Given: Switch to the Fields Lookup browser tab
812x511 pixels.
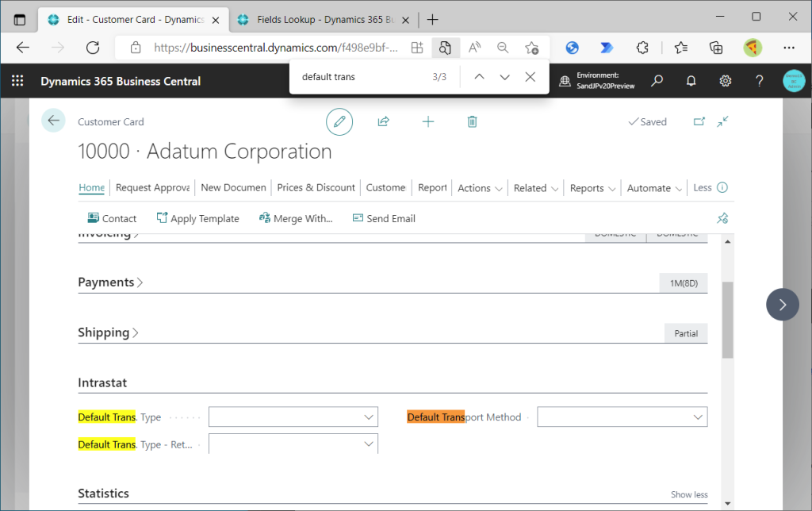Looking at the screenshot, I should click(324, 20).
